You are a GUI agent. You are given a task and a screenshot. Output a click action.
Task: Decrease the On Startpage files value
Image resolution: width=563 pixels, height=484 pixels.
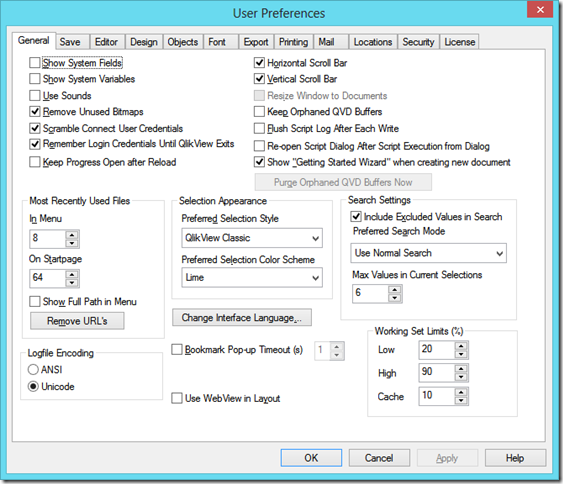coord(72,283)
